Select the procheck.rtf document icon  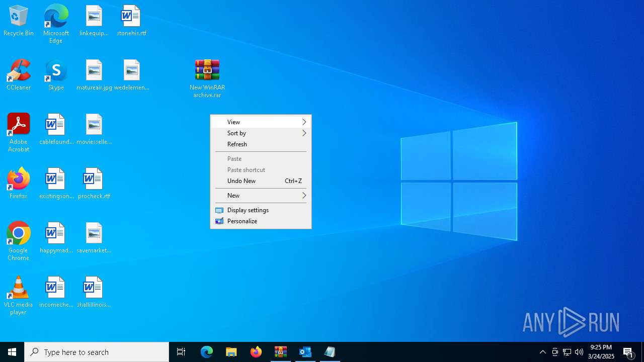point(94,184)
